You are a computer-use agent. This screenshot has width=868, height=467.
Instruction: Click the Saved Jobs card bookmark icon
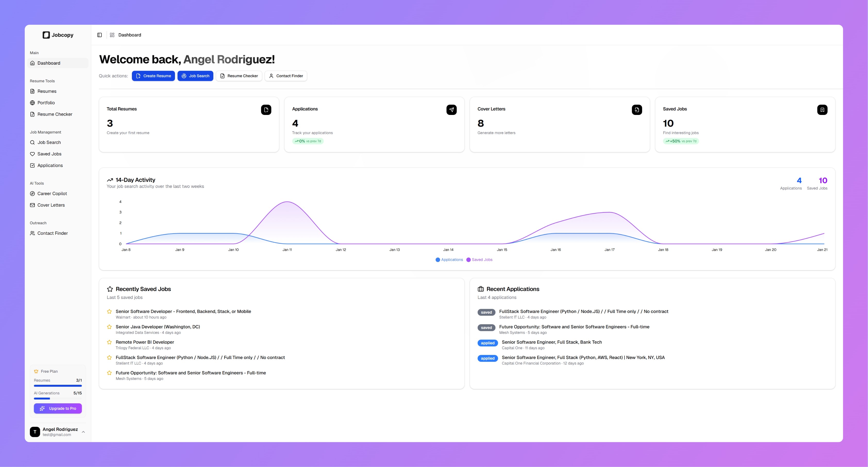822,110
